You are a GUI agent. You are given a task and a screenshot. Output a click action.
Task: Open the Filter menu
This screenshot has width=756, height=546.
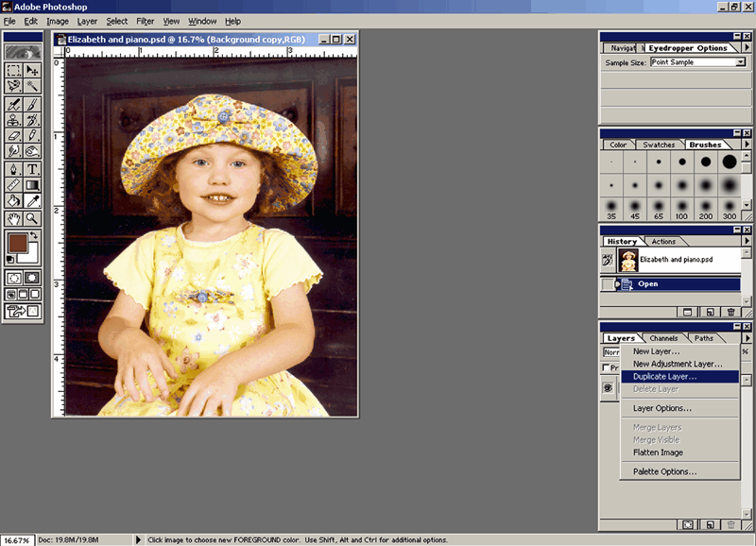tap(145, 21)
